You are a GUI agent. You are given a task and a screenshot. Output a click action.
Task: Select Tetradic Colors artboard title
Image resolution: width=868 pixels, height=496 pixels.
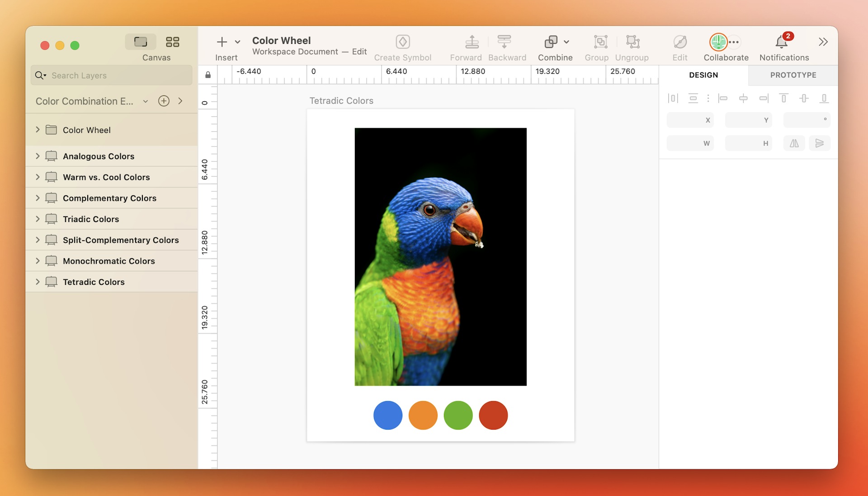341,101
